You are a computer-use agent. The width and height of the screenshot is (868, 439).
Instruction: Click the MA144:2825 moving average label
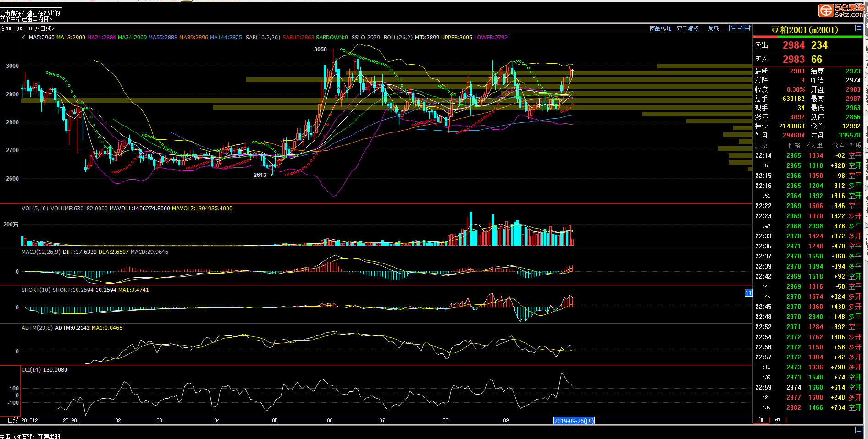tap(226, 38)
